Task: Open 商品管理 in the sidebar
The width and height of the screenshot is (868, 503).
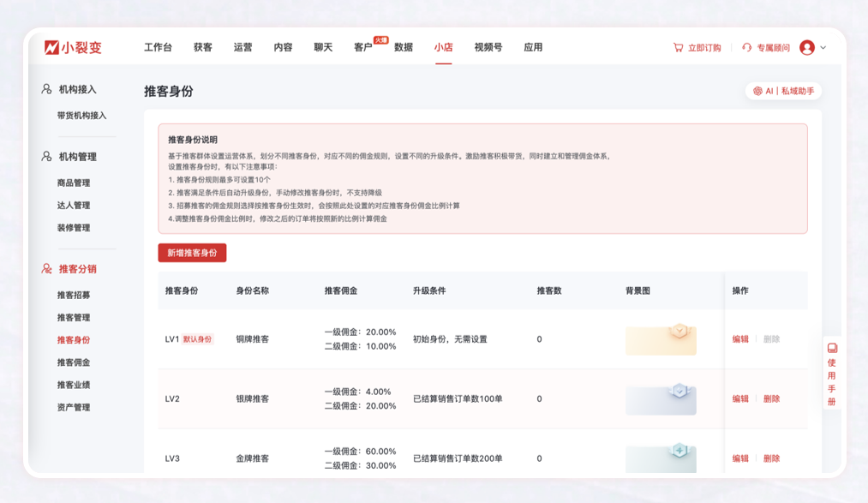Action: [74, 183]
